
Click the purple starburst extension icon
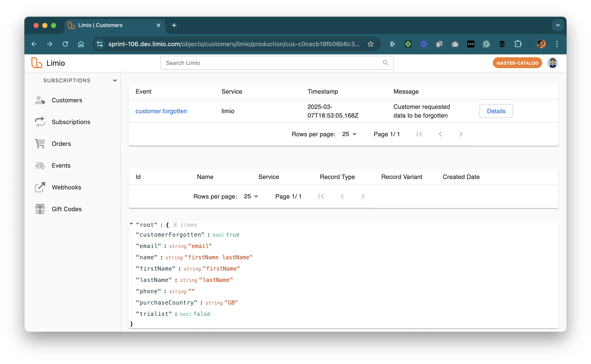click(424, 44)
